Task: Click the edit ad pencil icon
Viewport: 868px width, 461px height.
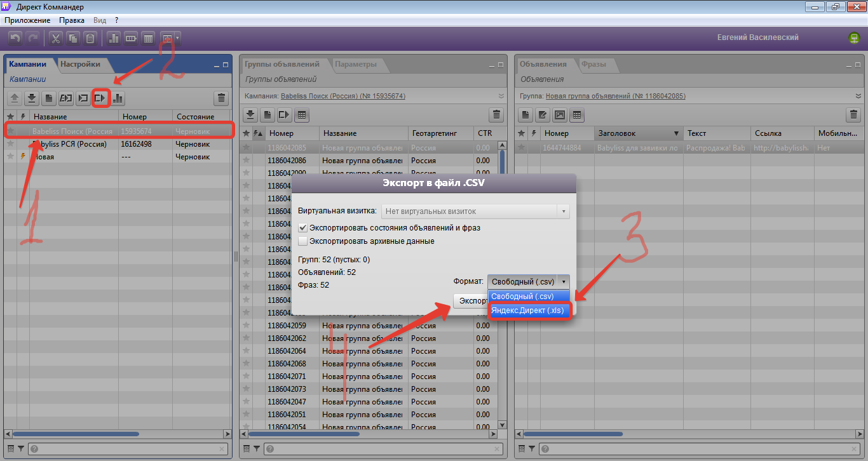Action: click(x=542, y=115)
